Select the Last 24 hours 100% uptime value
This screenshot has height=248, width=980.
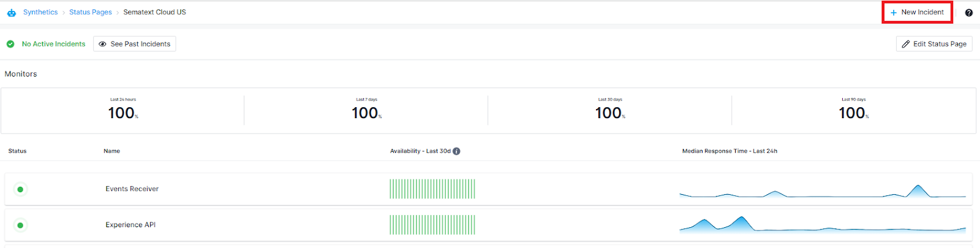[123, 113]
